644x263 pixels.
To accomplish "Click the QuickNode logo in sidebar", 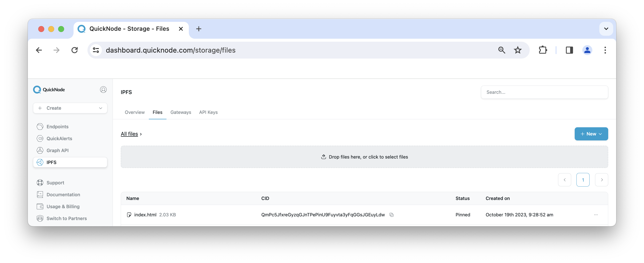I will pos(49,90).
